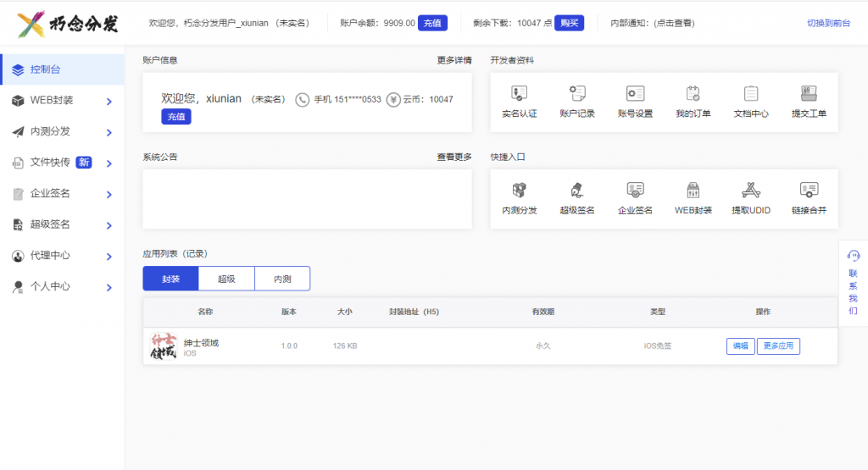This screenshot has width=868, height=470.
Task: Expand the 超级签名 chevron arrow
Action: pos(109,225)
